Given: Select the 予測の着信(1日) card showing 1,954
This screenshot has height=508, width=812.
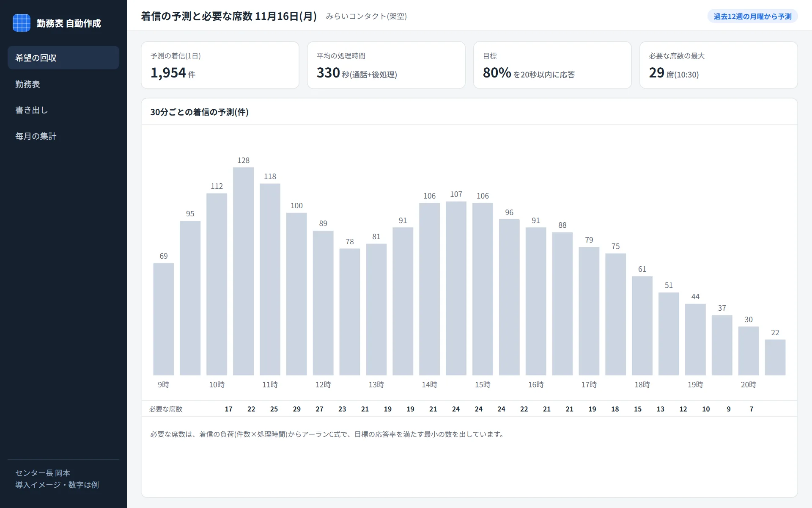Looking at the screenshot, I should pos(220,65).
